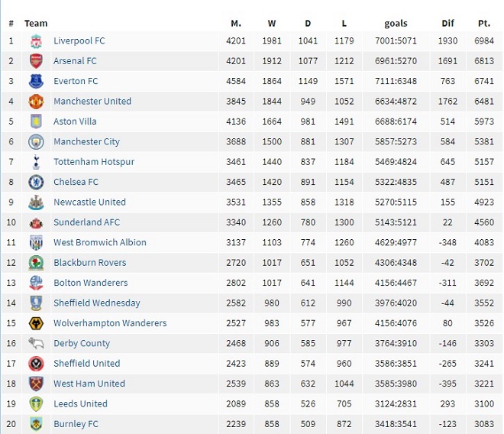
Task: Click the Manchester City club crest
Action: coord(36,142)
